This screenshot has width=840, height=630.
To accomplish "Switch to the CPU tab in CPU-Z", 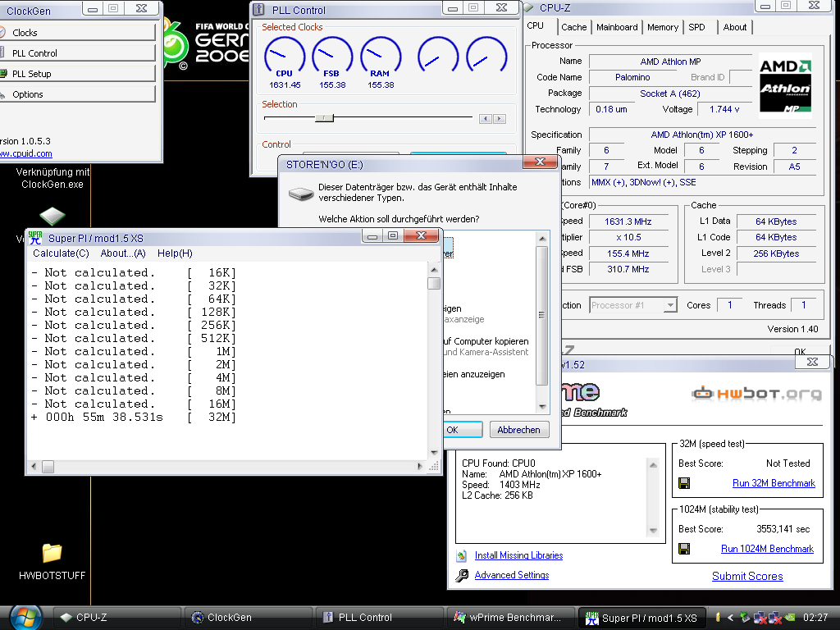I will 535,25.
